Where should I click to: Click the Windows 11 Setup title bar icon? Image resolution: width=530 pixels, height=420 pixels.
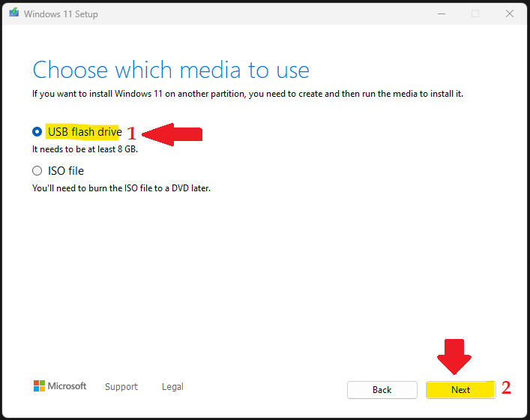pyautogui.click(x=13, y=13)
